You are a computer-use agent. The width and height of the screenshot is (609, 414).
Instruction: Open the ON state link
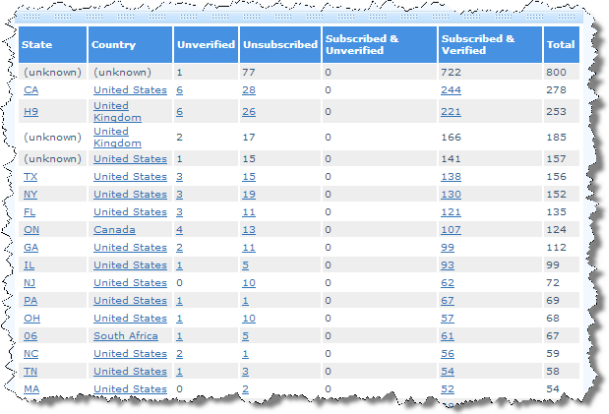pyautogui.click(x=31, y=230)
